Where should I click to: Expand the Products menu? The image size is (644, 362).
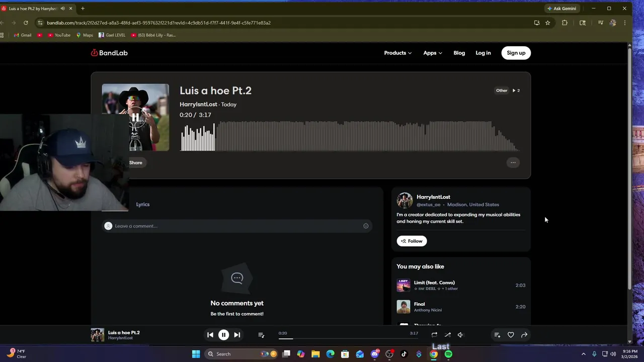397,53
